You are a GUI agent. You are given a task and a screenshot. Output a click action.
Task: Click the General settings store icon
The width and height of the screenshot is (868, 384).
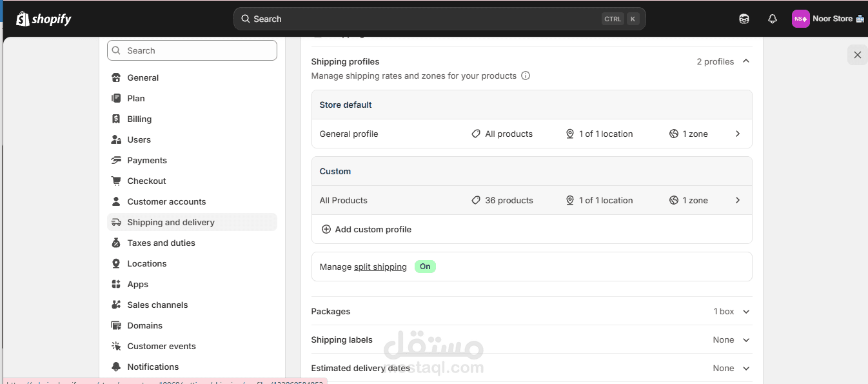click(x=116, y=77)
